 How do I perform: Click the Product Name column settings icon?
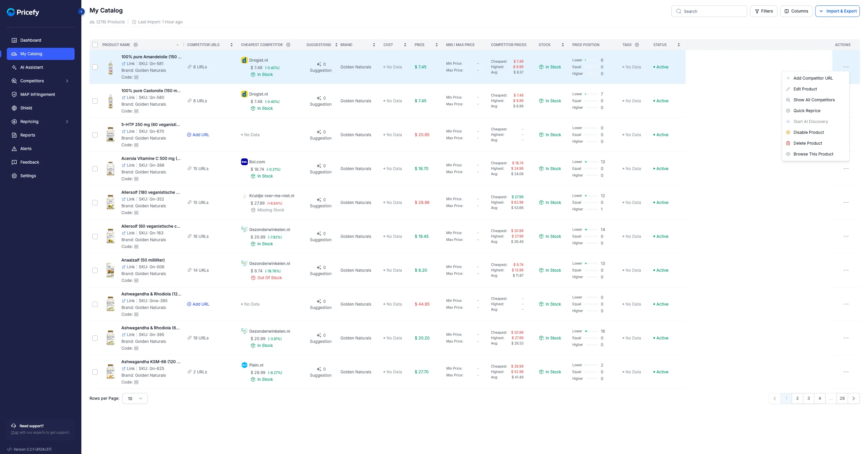[136, 45]
